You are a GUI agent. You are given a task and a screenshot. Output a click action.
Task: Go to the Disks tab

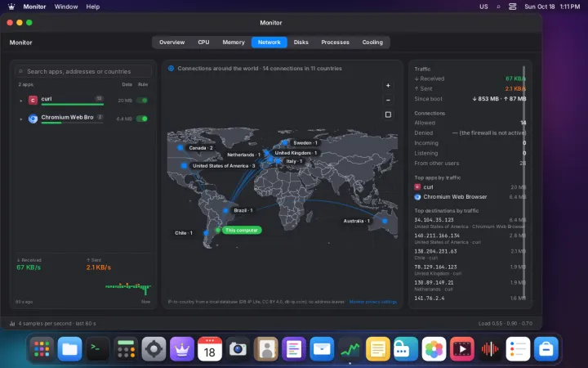[301, 43]
